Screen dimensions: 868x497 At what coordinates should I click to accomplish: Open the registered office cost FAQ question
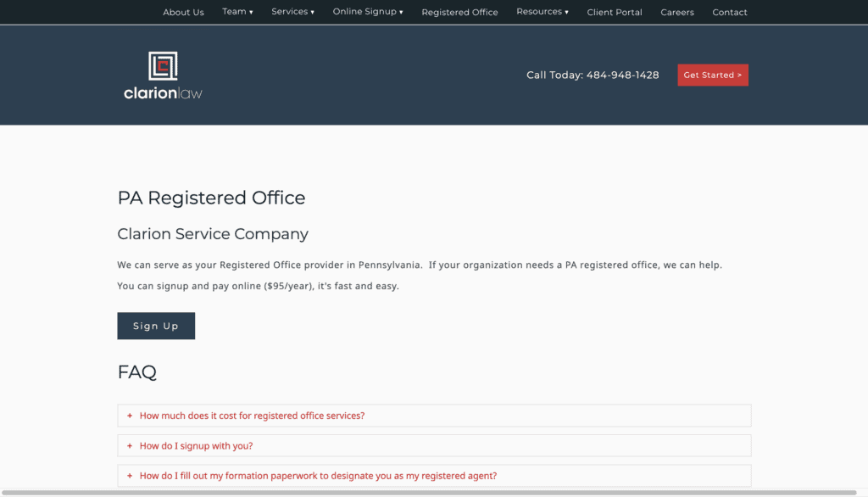[252, 416]
